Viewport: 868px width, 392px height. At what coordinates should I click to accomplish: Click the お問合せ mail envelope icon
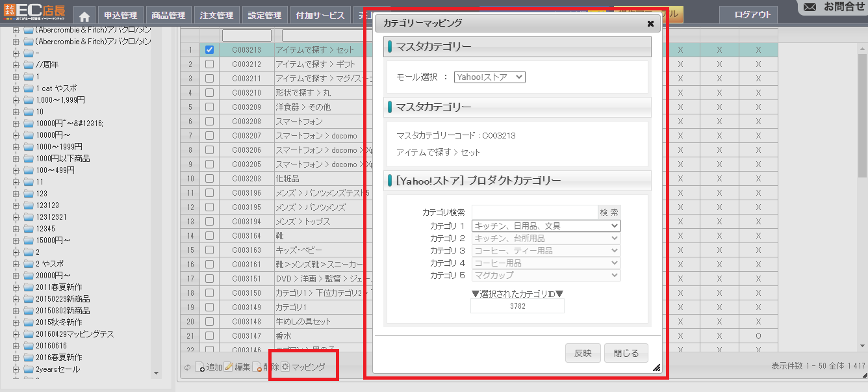click(810, 7)
